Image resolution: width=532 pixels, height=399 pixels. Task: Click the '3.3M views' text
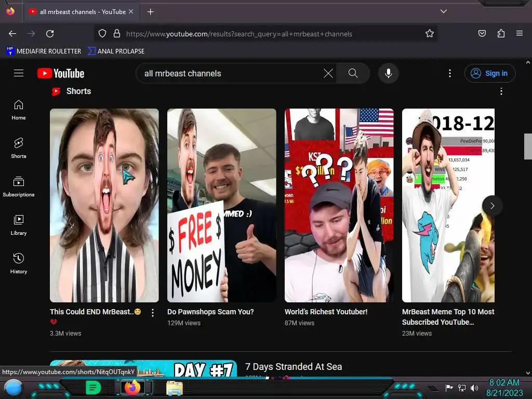[65, 334]
